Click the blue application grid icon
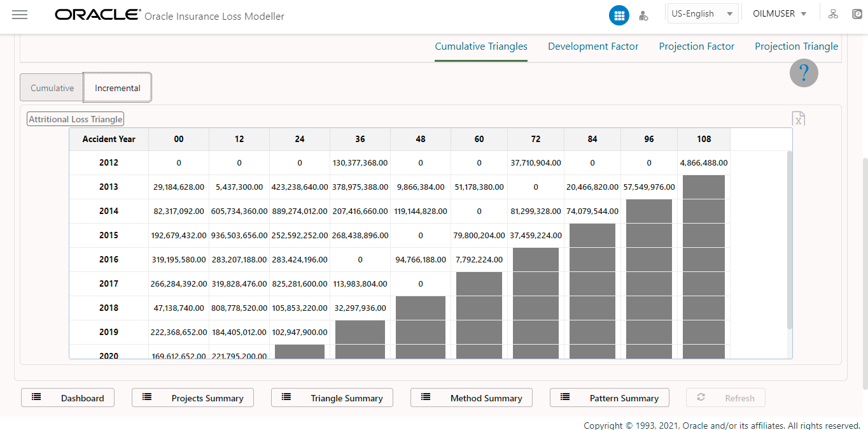Image resolution: width=868 pixels, height=430 pixels. 619,15
